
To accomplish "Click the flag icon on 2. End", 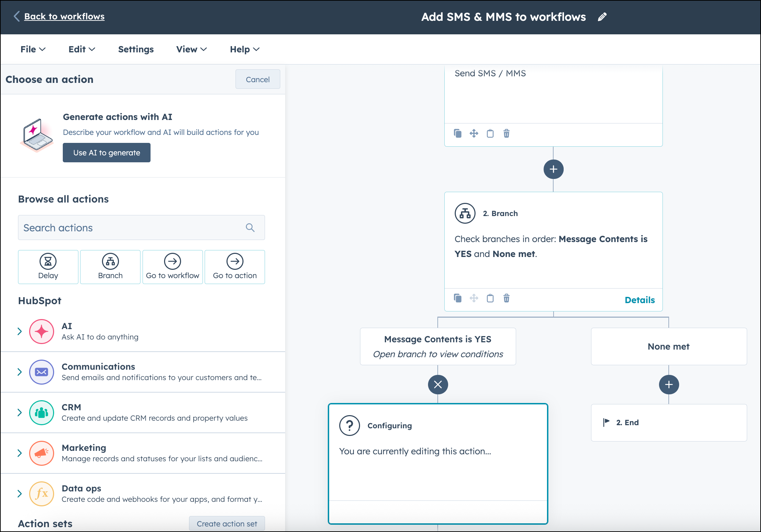I will pyautogui.click(x=606, y=422).
